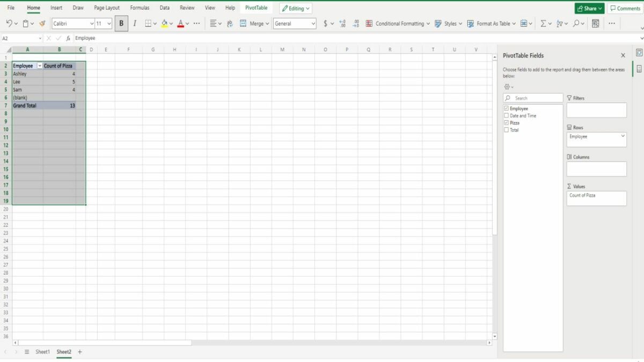
Task: Uncheck the Employee field checkbox
Action: pyautogui.click(x=507, y=109)
